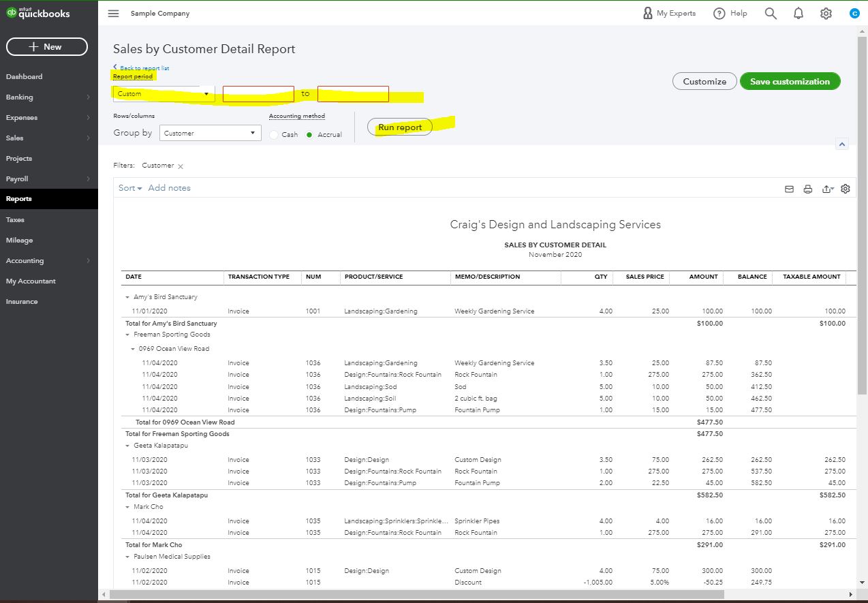The height and width of the screenshot is (603, 868).
Task: Click invoice number 1001
Action: point(313,311)
